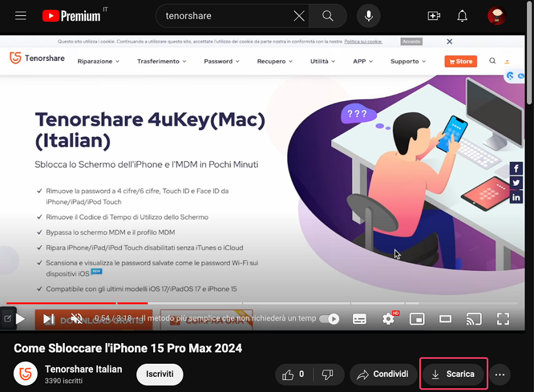Clear the search text with the X
This screenshot has height=392, width=534.
299,16
